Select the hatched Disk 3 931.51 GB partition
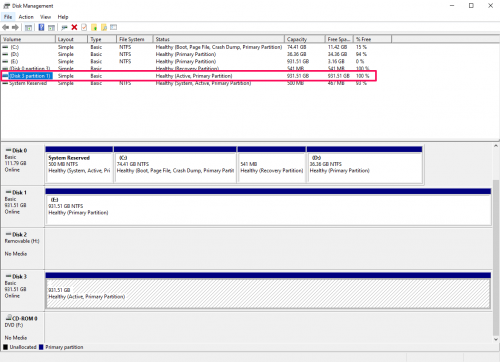The height and width of the screenshot is (362, 500). coord(268,293)
